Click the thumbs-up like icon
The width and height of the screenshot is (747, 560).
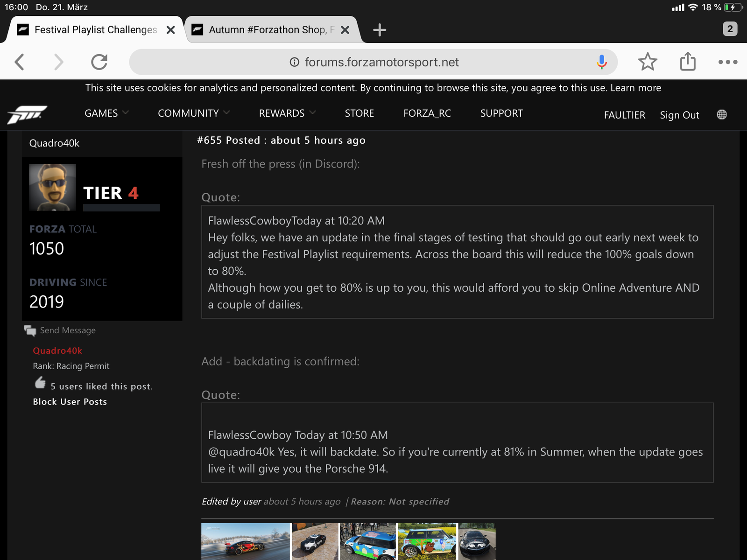click(40, 383)
